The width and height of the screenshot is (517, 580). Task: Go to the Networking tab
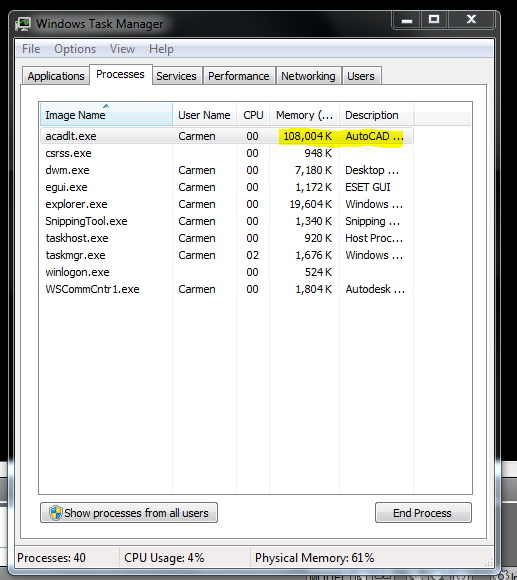click(308, 76)
